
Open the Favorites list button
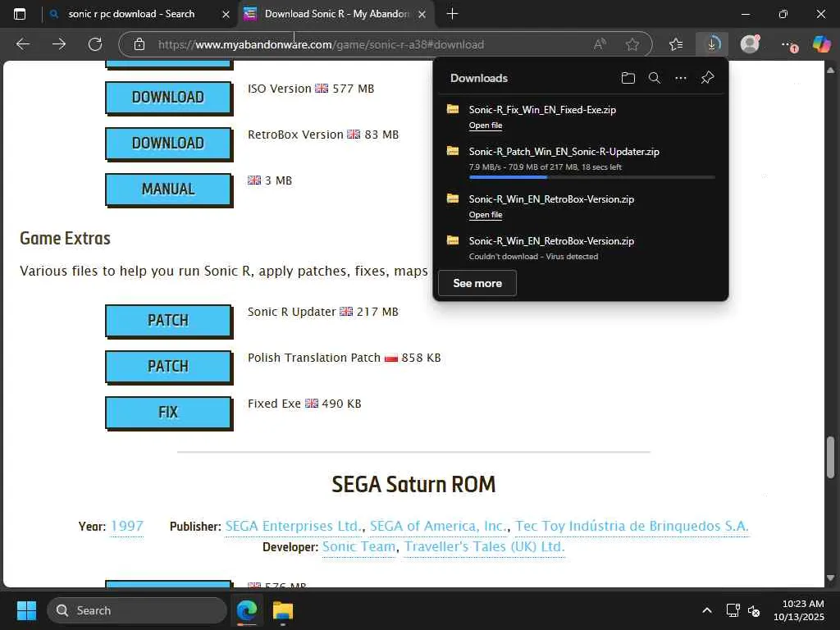coord(676,44)
